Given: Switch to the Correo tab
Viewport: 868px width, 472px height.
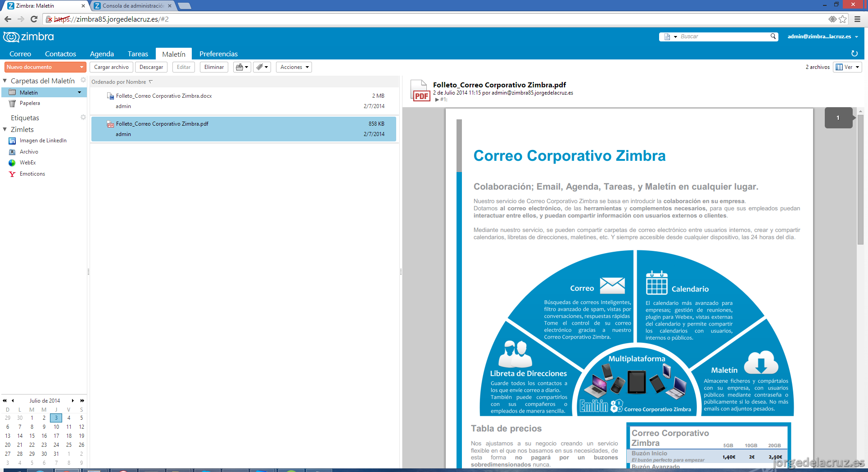Looking at the screenshot, I should point(20,54).
